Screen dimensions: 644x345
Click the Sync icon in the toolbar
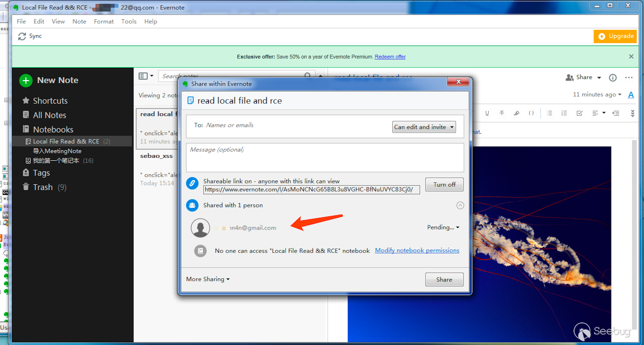point(22,36)
